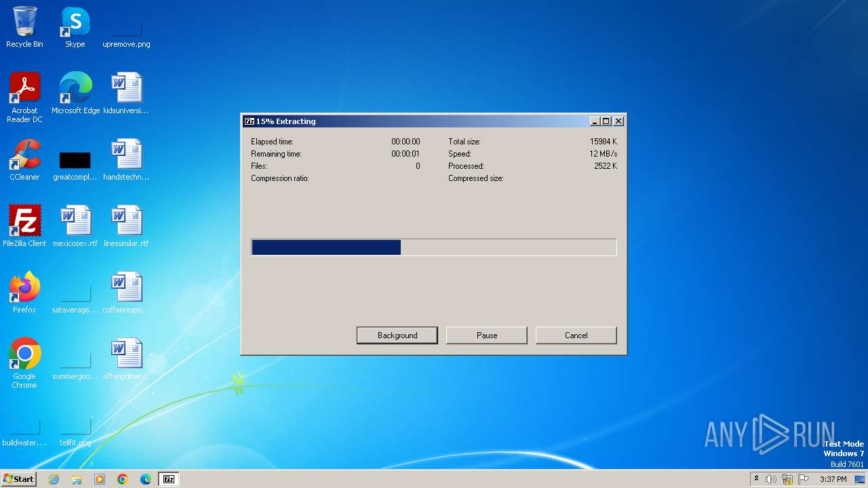Click the "Compression ratio:" label
The image size is (868, 488).
tap(280, 178)
